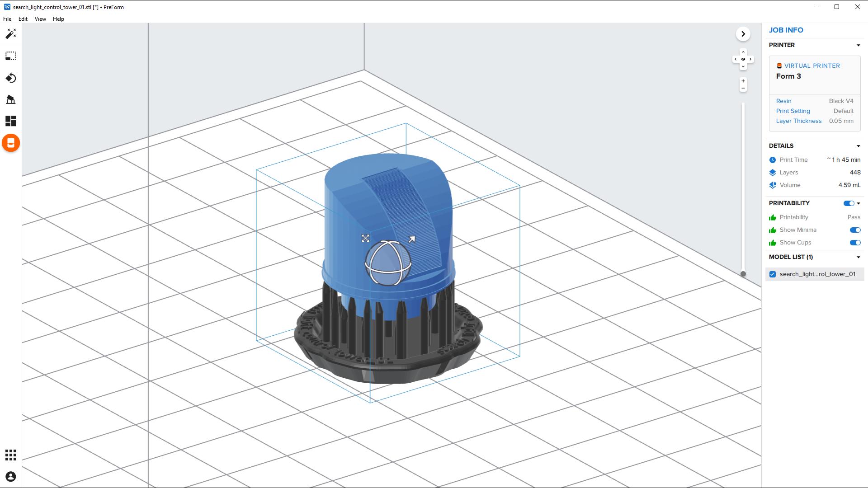
Task: Rotate view up with top arrow
Action: point(743,52)
